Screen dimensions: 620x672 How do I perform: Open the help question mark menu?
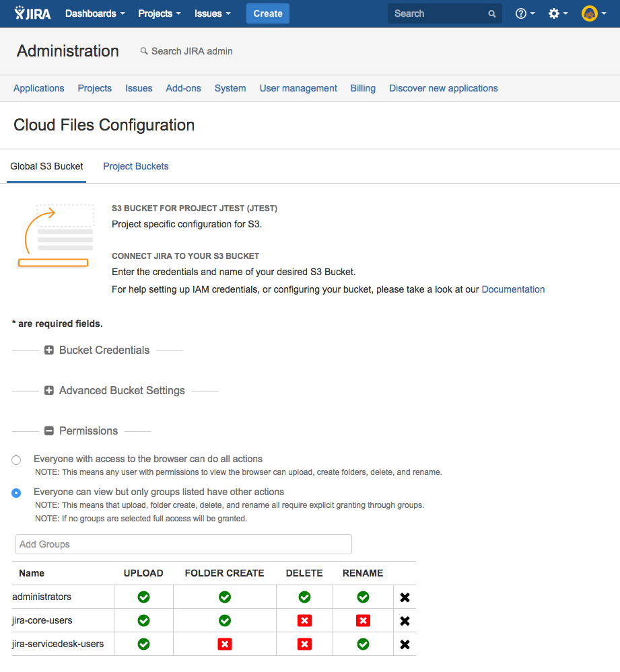(x=525, y=13)
